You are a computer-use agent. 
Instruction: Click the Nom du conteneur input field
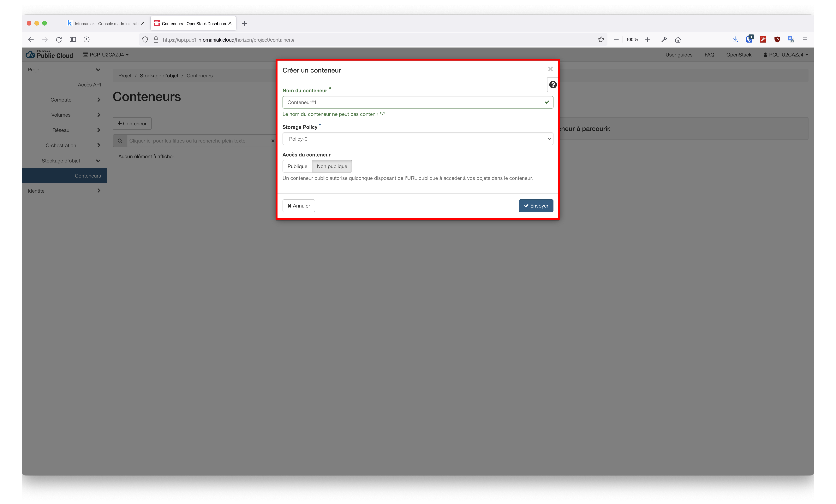tap(418, 102)
